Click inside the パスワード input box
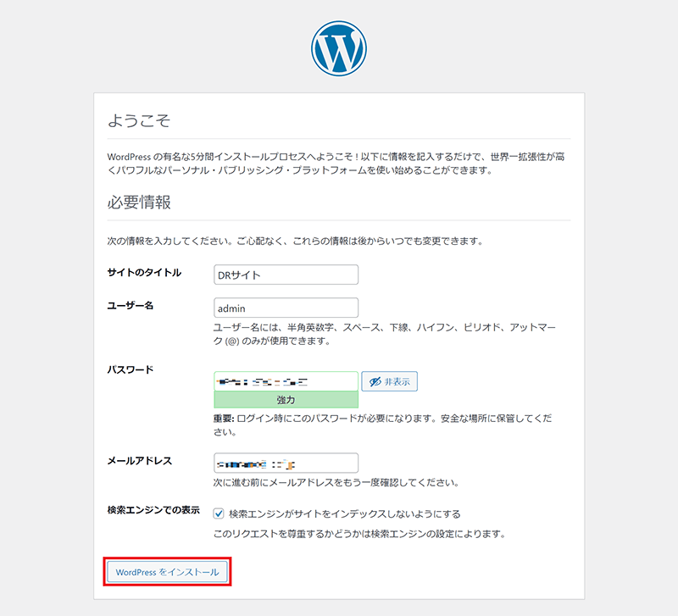This screenshot has height=616, width=678. (x=286, y=381)
